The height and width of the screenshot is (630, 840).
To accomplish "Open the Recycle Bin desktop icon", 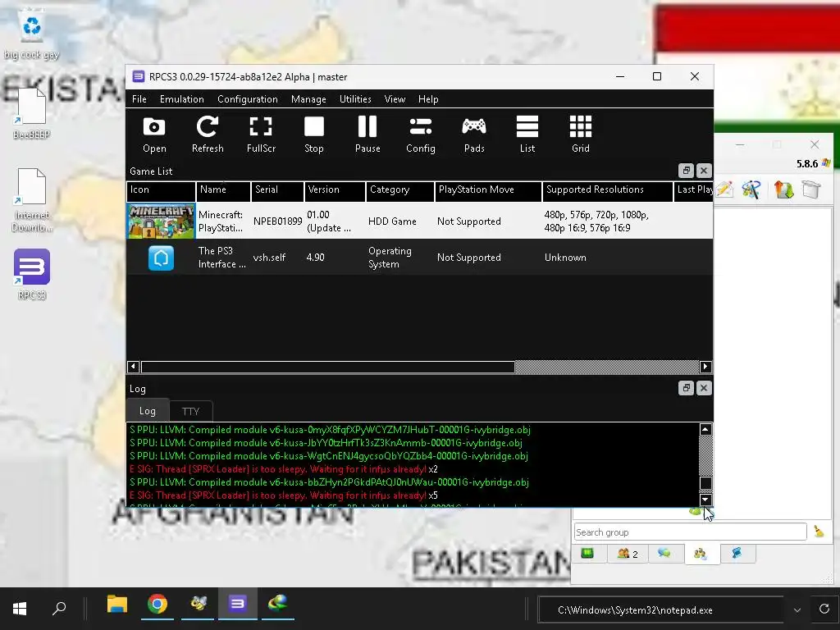I will coord(32,34).
